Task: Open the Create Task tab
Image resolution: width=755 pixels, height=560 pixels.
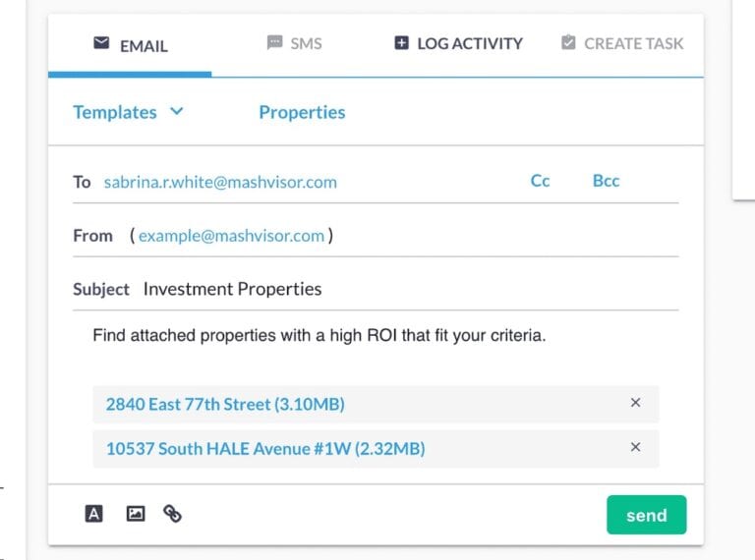Action: click(x=633, y=44)
